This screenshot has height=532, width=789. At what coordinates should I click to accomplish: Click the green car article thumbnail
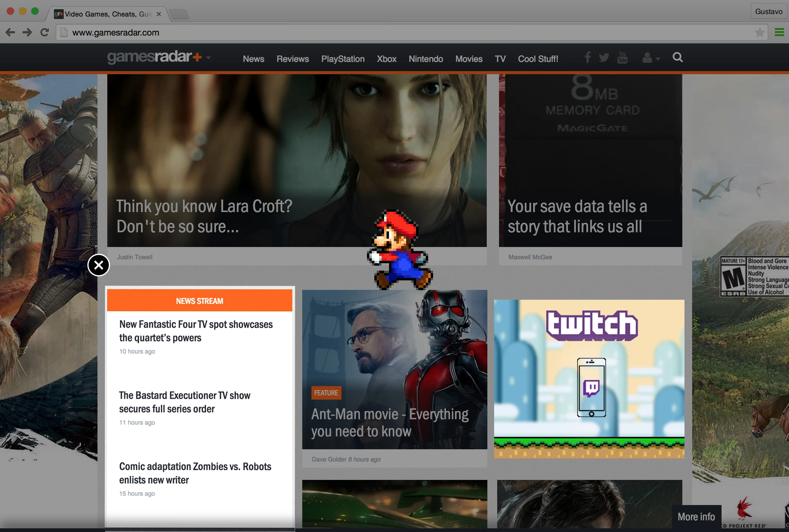pos(395,504)
